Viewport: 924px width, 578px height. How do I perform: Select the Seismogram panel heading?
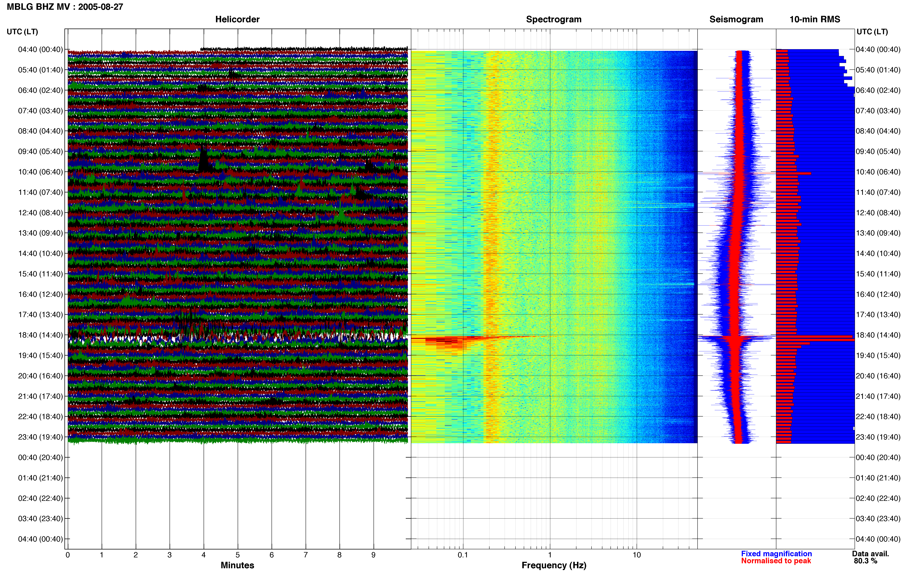click(736, 19)
